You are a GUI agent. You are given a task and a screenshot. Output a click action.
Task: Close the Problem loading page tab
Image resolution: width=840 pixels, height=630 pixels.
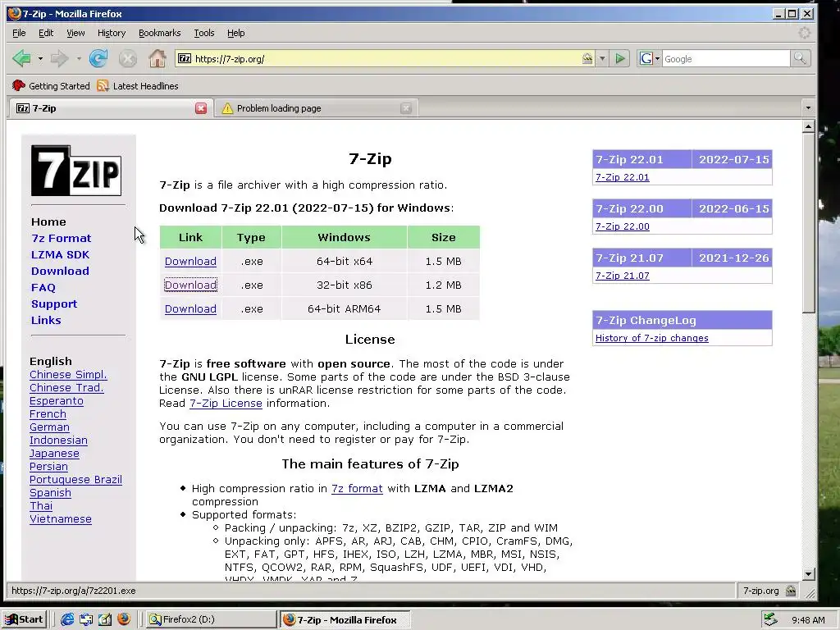(405, 108)
